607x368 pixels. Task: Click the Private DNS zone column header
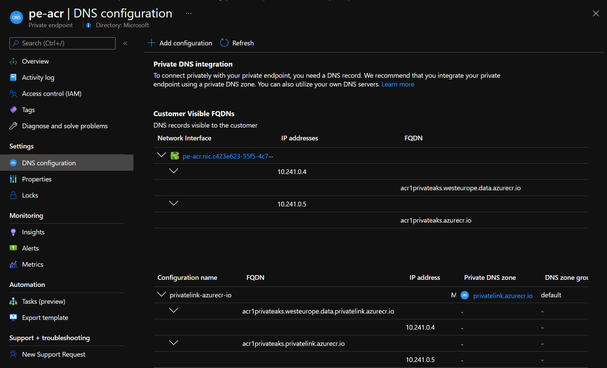[x=490, y=277]
